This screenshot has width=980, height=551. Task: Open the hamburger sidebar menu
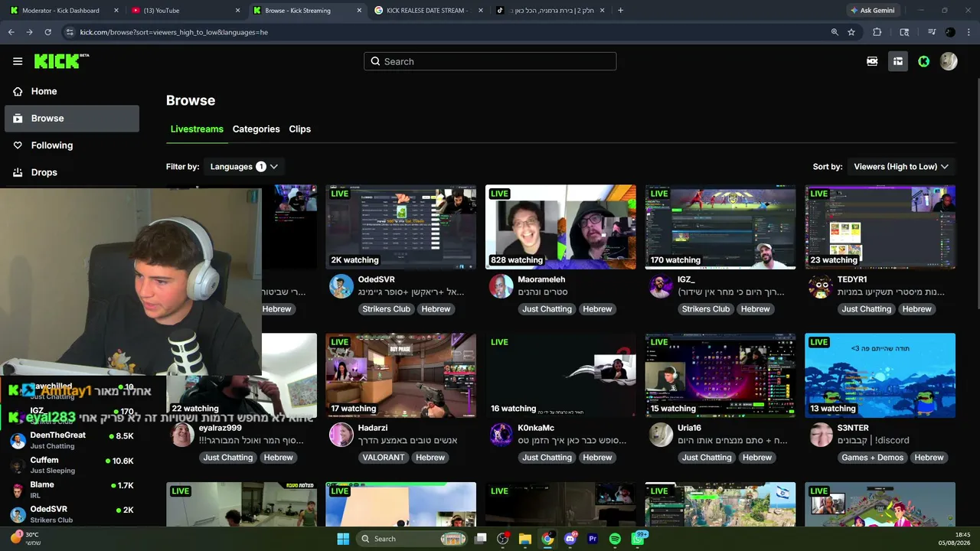[x=18, y=61]
